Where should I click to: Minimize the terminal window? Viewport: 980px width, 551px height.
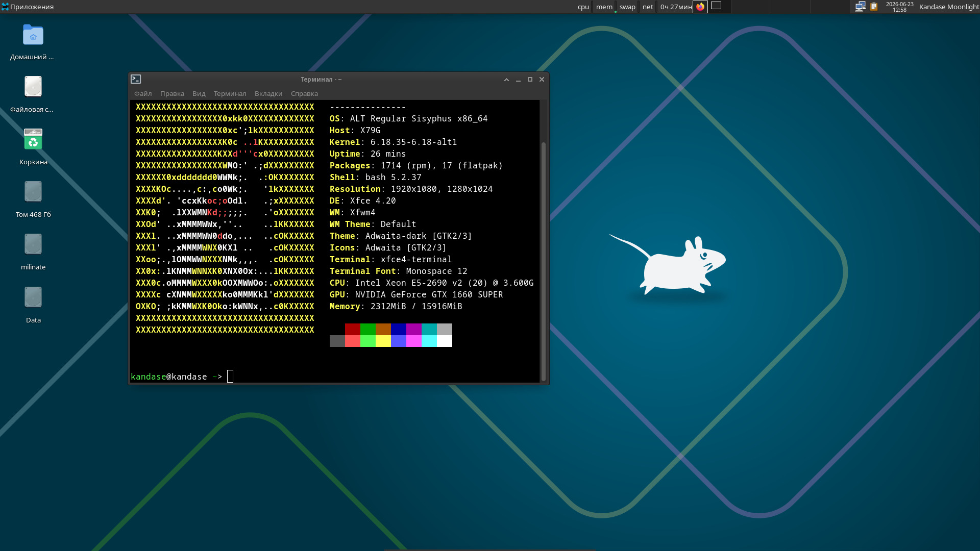pos(518,80)
